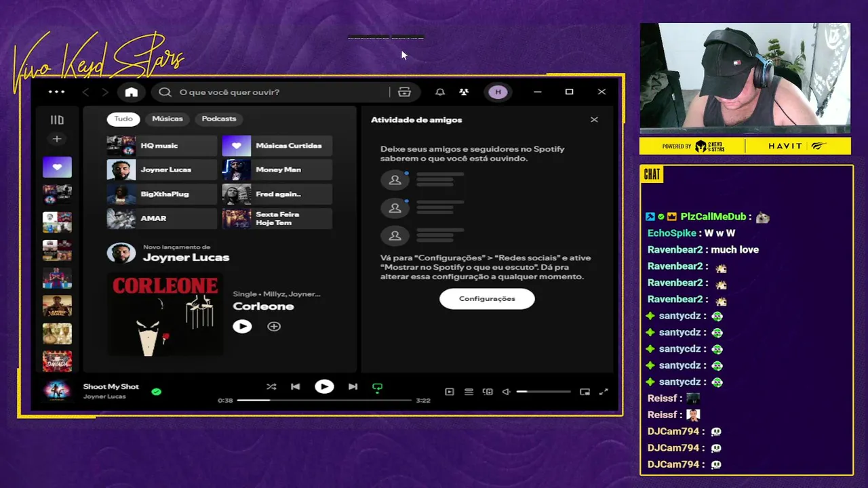The image size is (868, 488).
Task: Open the notifications bell
Action: [x=440, y=92]
